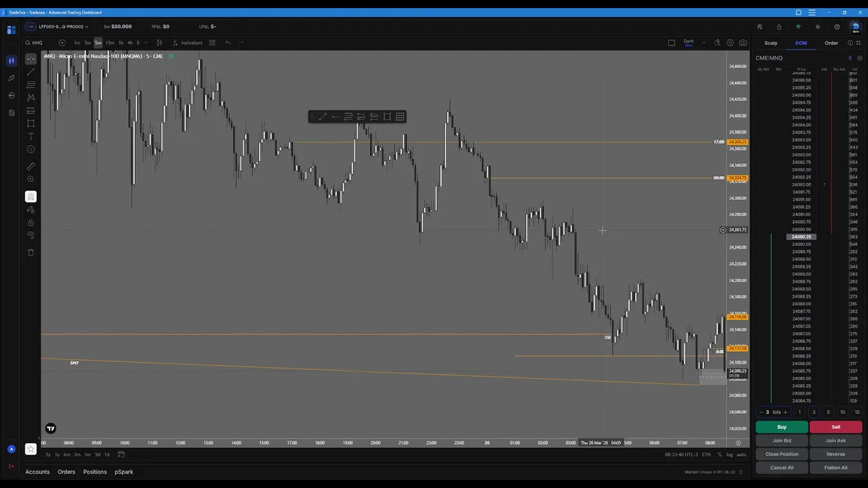Open the Positions tab
The image size is (868, 488).
tap(95, 472)
